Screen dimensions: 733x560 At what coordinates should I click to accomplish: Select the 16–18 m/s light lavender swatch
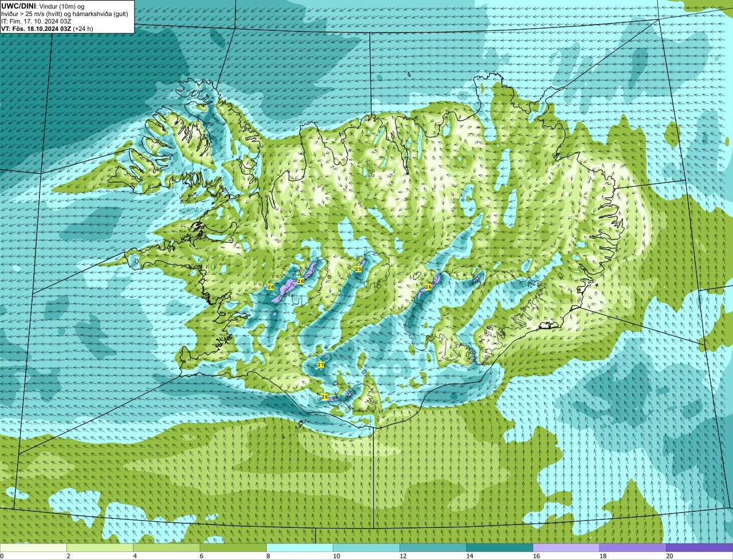(566, 547)
